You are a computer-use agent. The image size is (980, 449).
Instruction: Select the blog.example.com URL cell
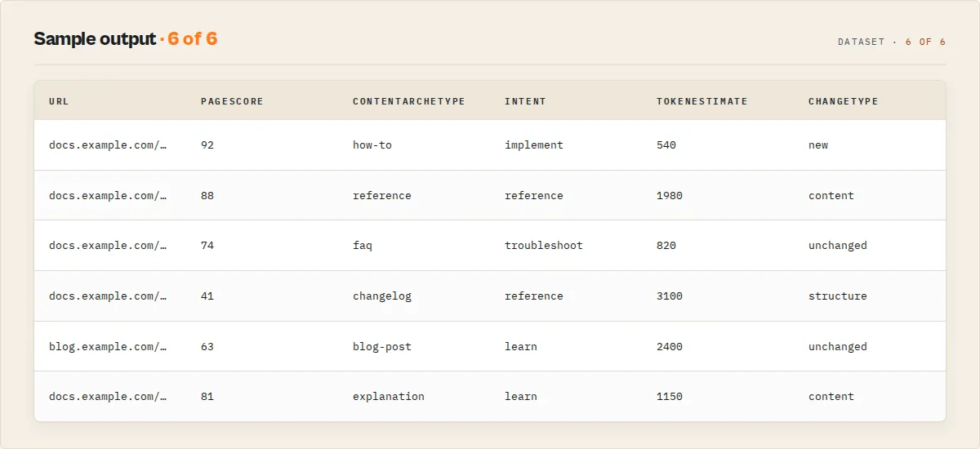click(108, 347)
